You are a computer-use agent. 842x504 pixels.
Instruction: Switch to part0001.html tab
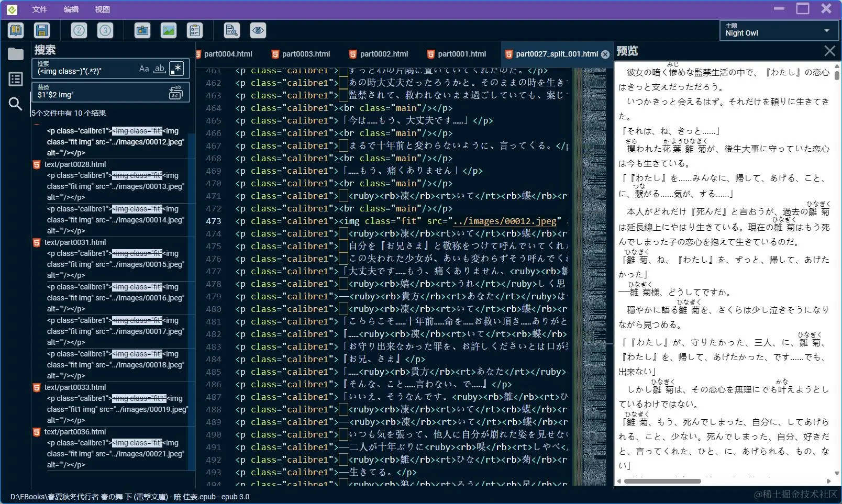tap(457, 54)
